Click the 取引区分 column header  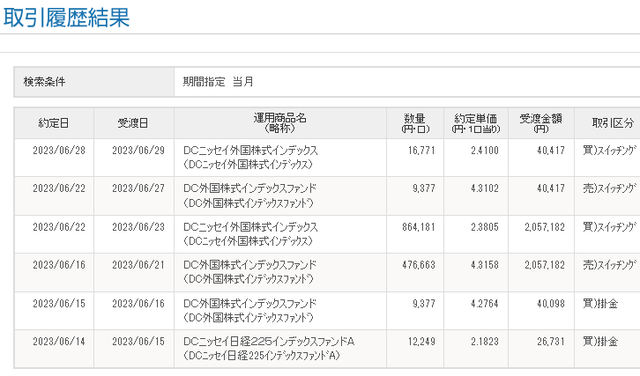tap(613, 123)
